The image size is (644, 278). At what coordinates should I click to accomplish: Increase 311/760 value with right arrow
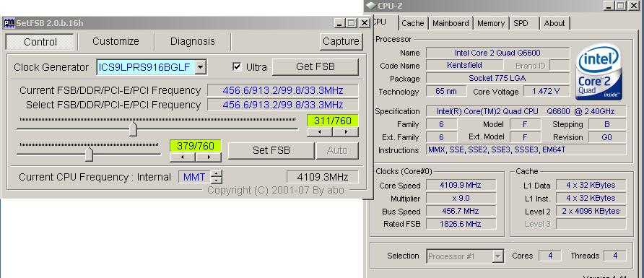coord(346,132)
